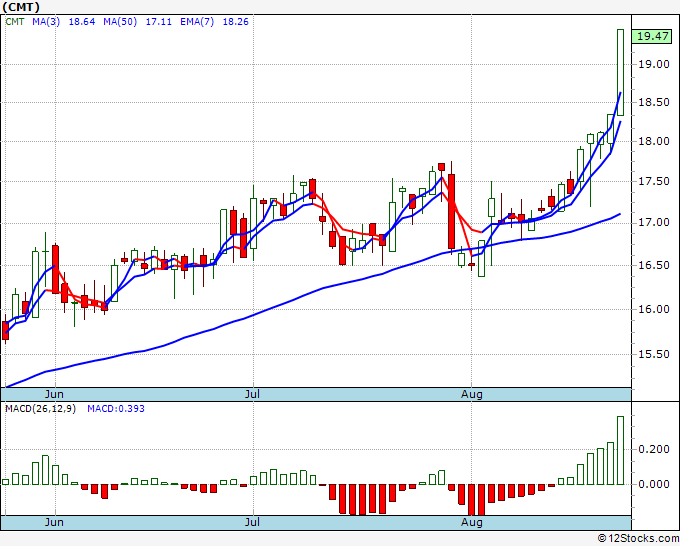Click the MA(3) legend label
The width and height of the screenshot is (680, 546).
46,22
